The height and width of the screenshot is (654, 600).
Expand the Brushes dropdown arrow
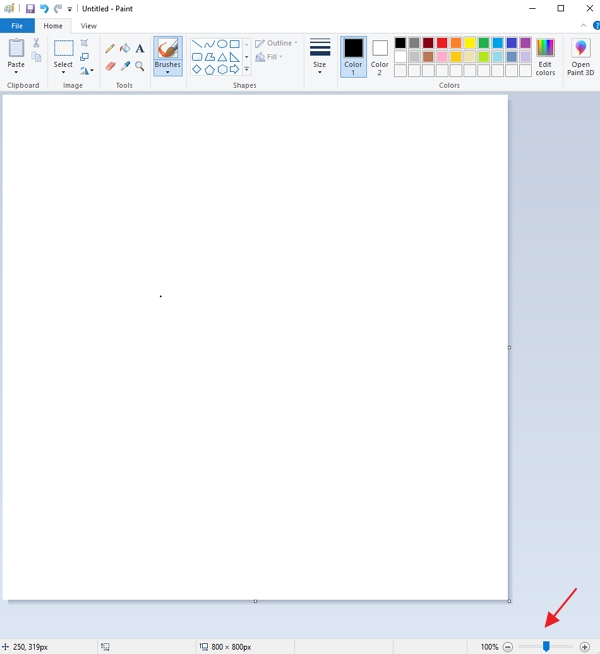pos(168,73)
